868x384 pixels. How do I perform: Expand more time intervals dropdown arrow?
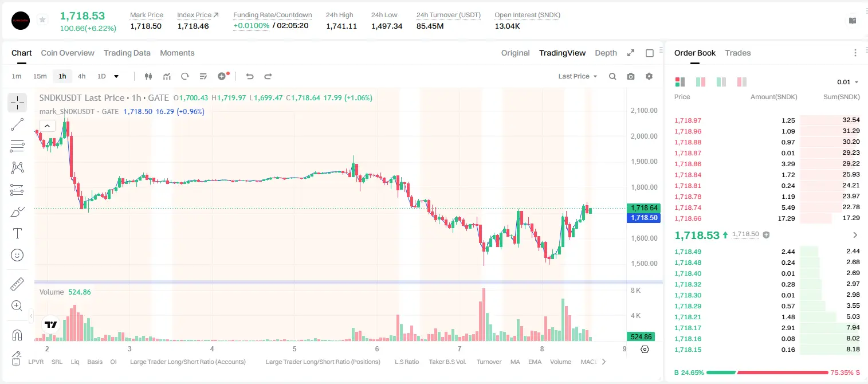pos(116,76)
